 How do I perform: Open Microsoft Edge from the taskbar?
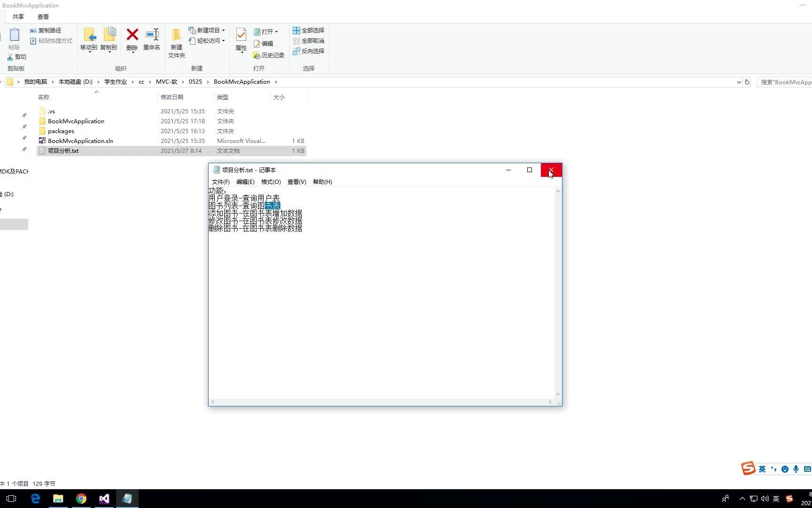tap(36, 499)
